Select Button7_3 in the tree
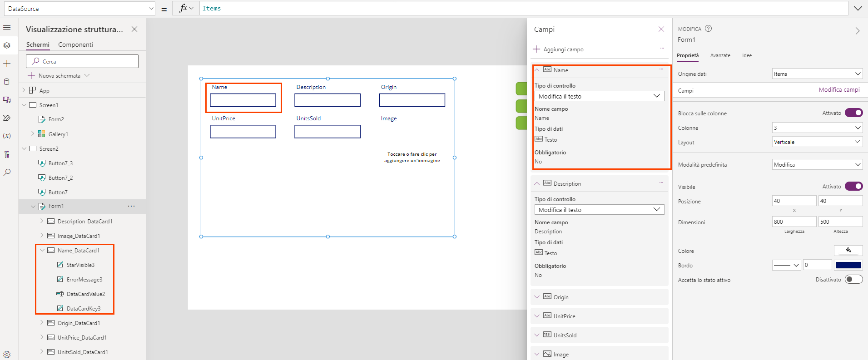The width and height of the screenshot is (868, 360). point(60,163)
